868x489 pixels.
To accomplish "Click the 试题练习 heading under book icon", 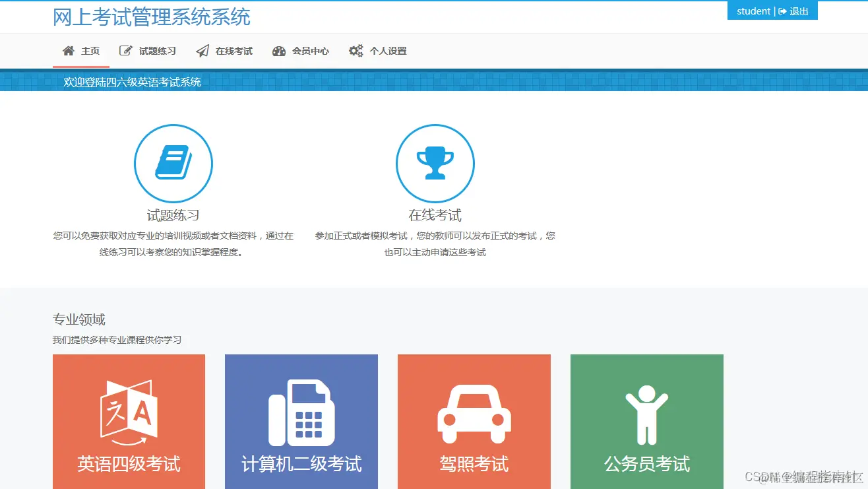I will click(x=173, y=215).
